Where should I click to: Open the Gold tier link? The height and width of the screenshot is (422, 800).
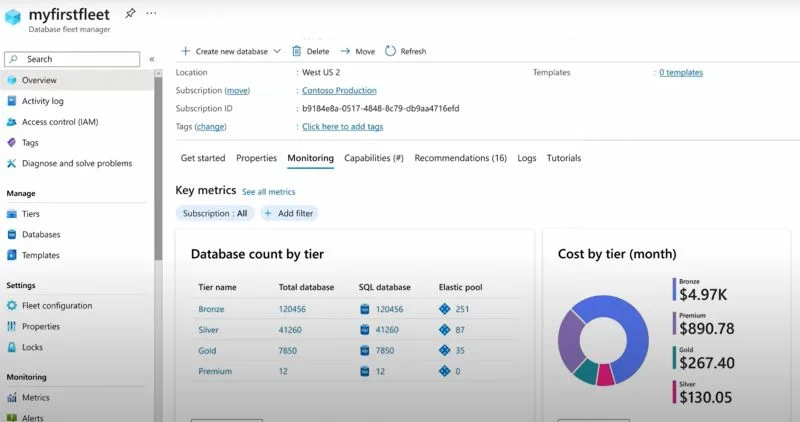[x=207, y=351]
